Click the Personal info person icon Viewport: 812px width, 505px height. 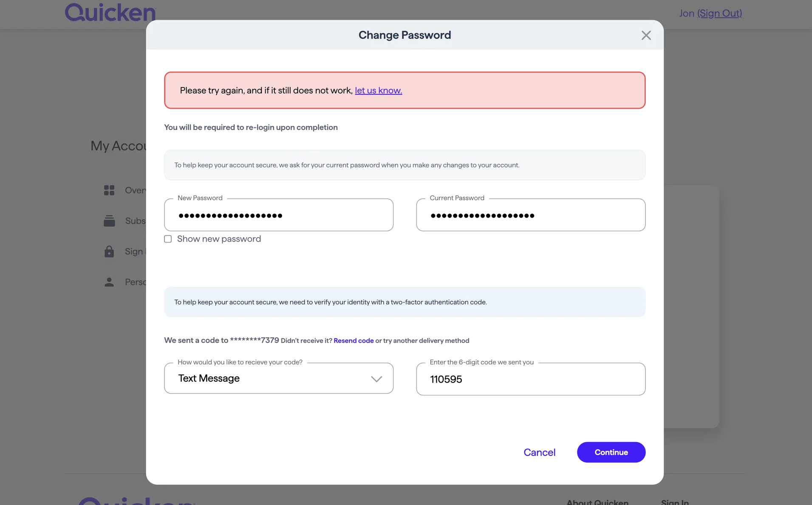click(x=109, y=282)
